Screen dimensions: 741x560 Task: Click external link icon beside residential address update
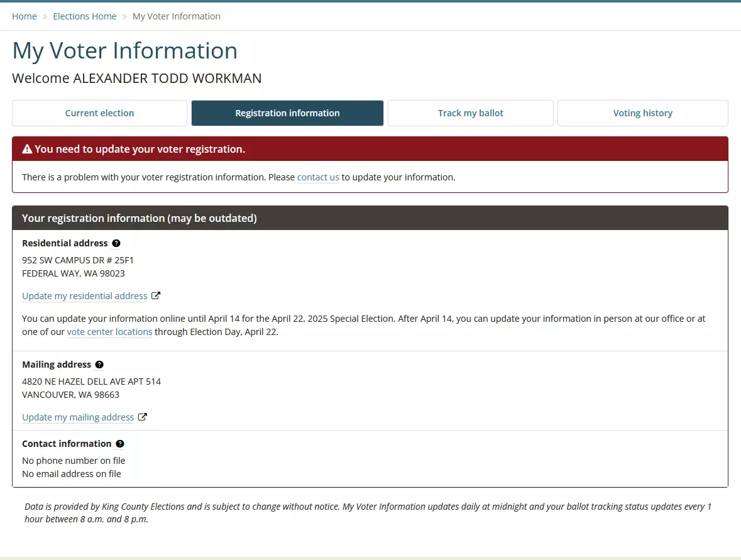pyautogui.click(x=156, y=295)
